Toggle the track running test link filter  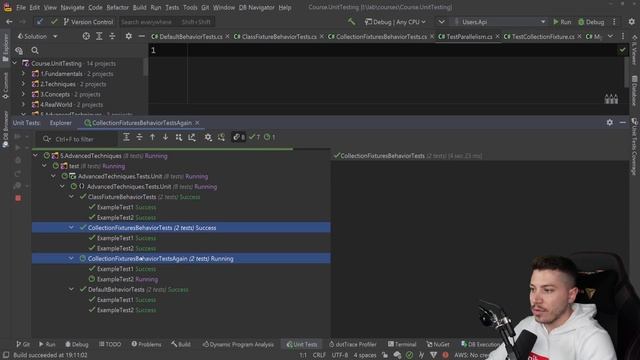pos(239,138)
